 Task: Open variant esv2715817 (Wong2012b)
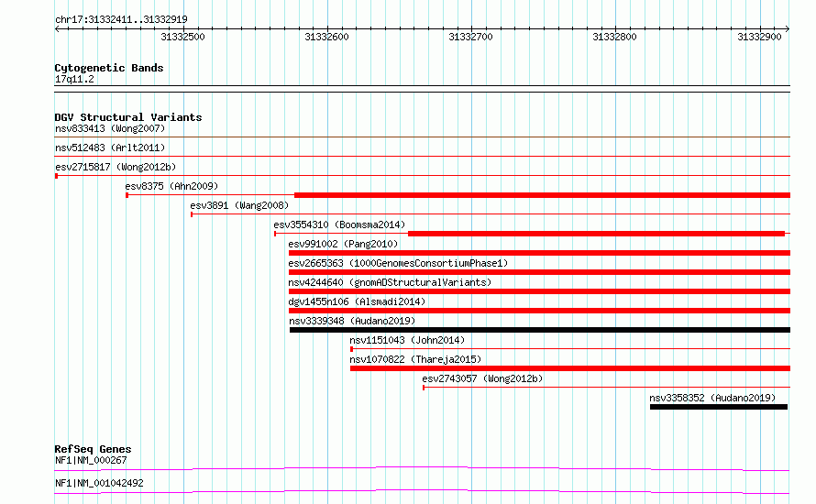coord(116,167)
